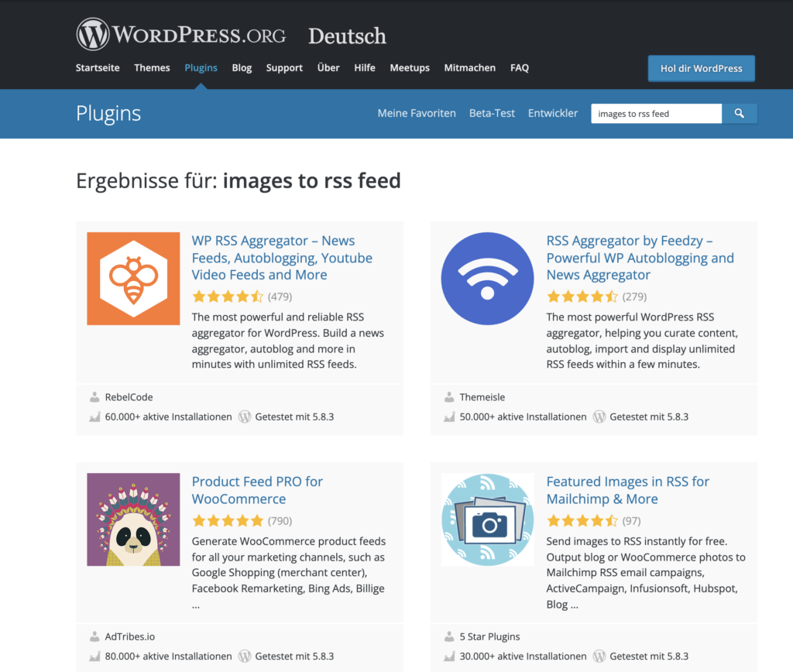Open the WP RSS Aggregator bee icon
793x672 pixels.
point(133,279)
